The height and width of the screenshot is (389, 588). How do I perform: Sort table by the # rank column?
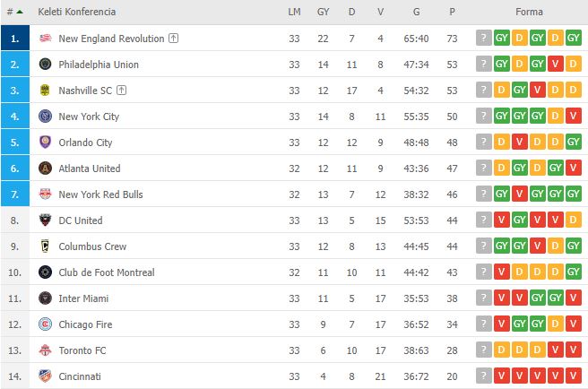(15, 12)
